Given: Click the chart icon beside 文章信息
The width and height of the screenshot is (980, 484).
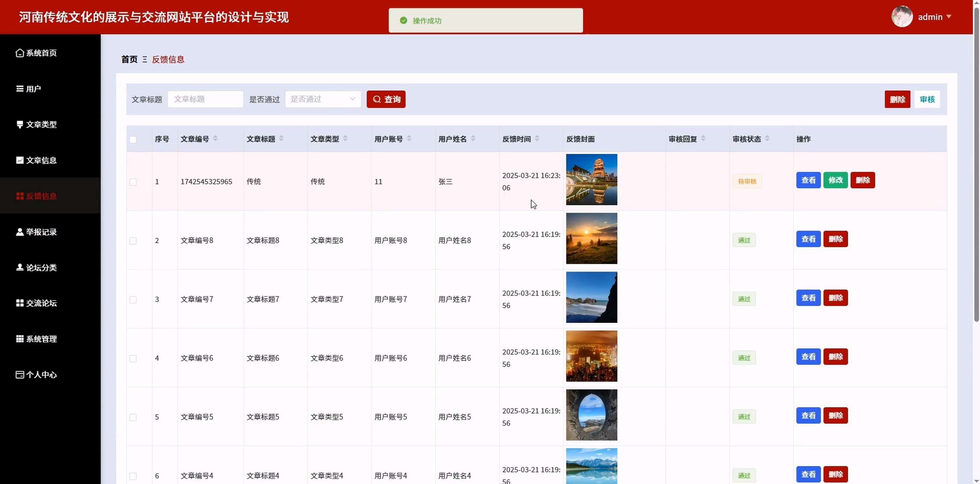Looking at the screenshot, I should coord(20,160).
